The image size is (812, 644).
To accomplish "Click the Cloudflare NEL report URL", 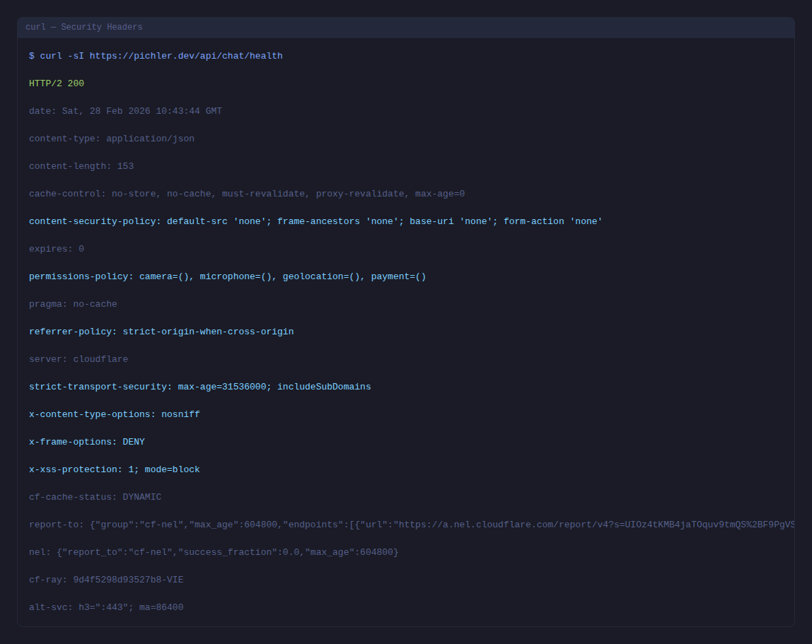I will 594,525.
